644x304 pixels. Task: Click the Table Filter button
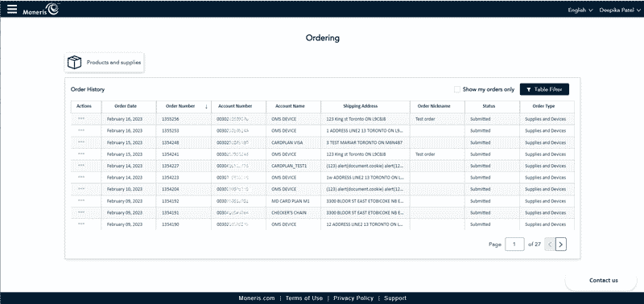point(544,89)
